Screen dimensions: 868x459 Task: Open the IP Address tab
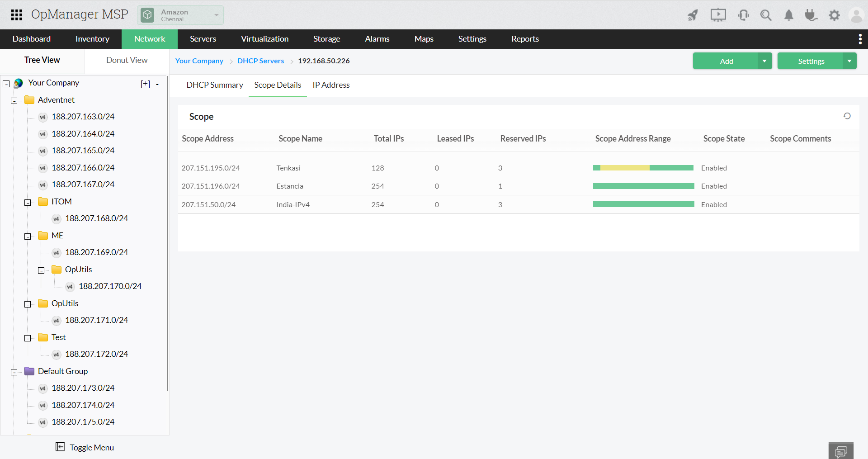pos(331,85)
